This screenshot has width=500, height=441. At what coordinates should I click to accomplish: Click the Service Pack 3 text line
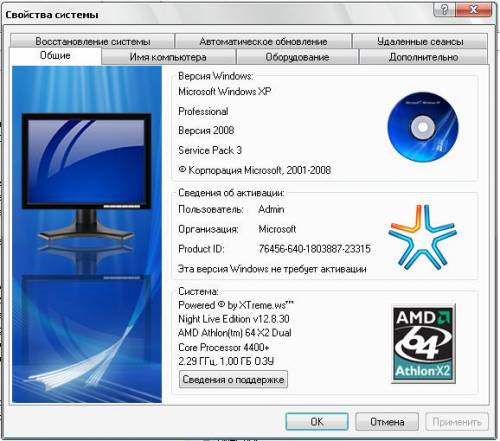click(210, 150)
